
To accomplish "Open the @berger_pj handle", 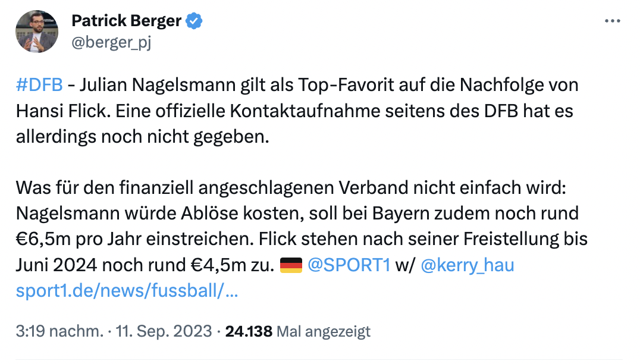I will click(x=111, y=42).
